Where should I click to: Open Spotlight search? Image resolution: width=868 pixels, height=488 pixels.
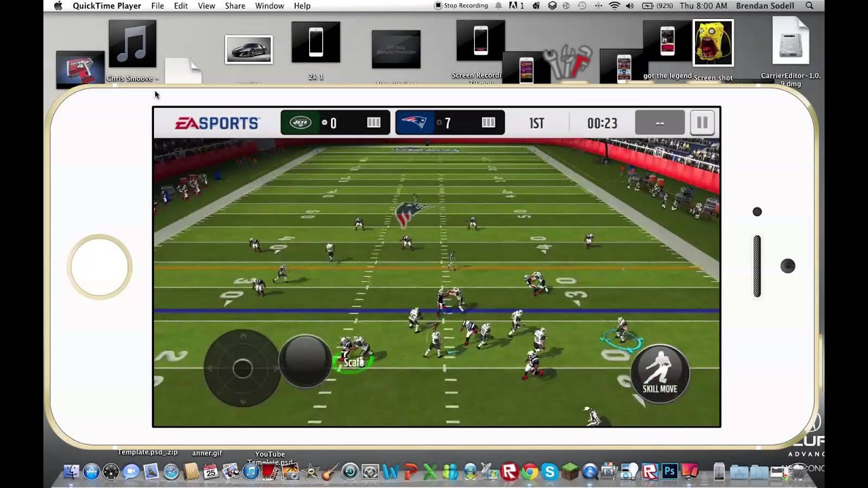809,5
